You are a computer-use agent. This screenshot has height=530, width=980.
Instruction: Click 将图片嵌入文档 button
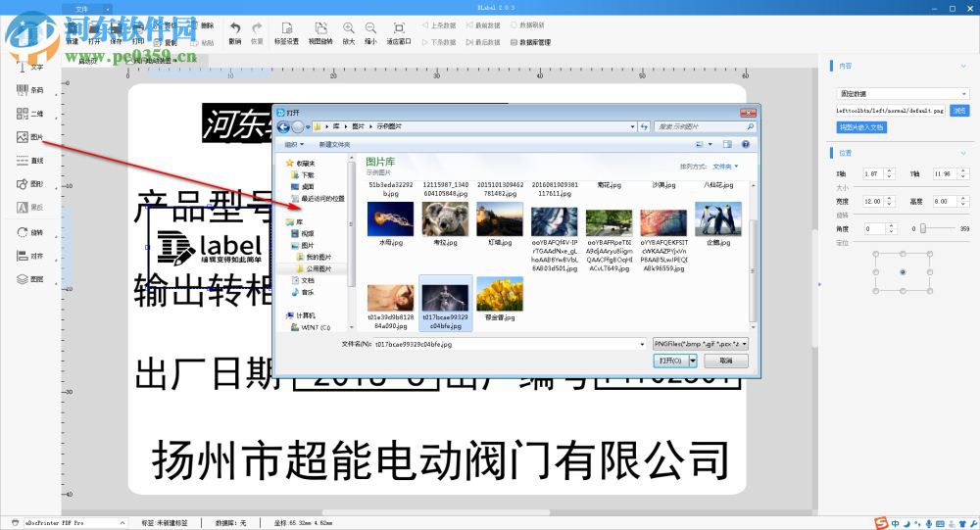pos(861,127)
